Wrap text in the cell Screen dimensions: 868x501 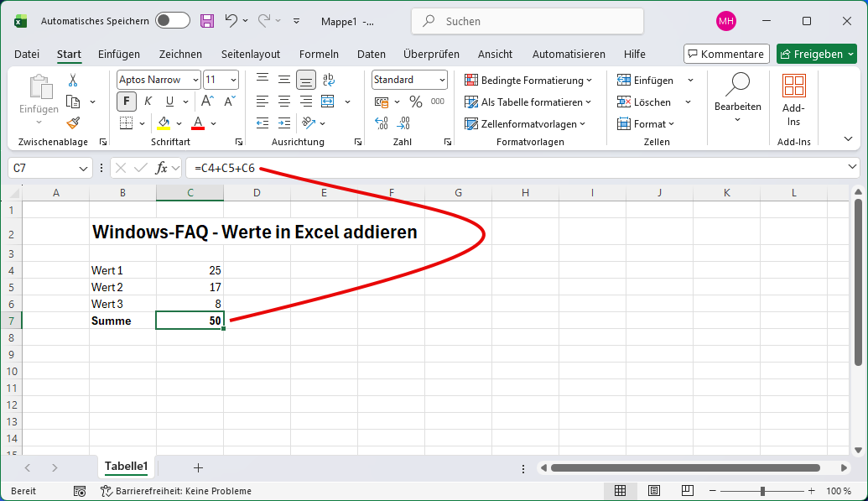[x=328, y=80]
